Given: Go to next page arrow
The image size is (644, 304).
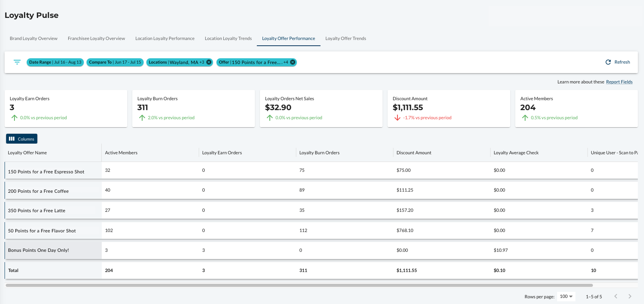Looking at the screenshot, I should coord(630,296).
